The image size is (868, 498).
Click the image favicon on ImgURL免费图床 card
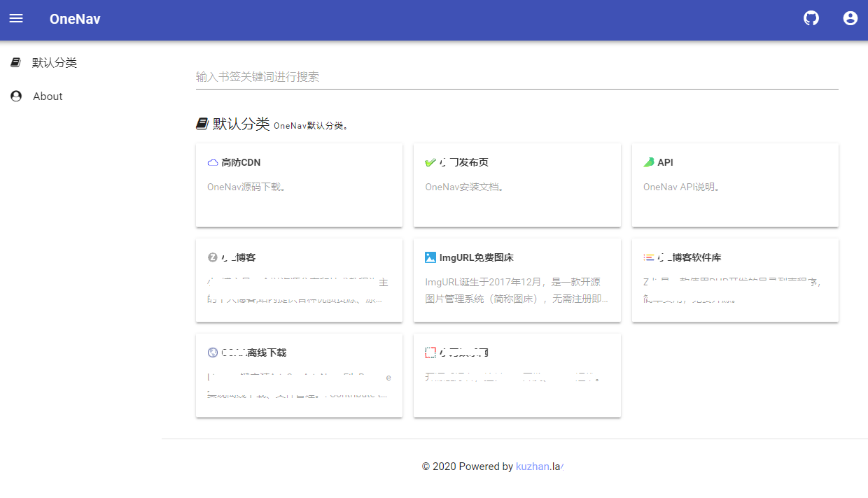[x=430, y=257]
